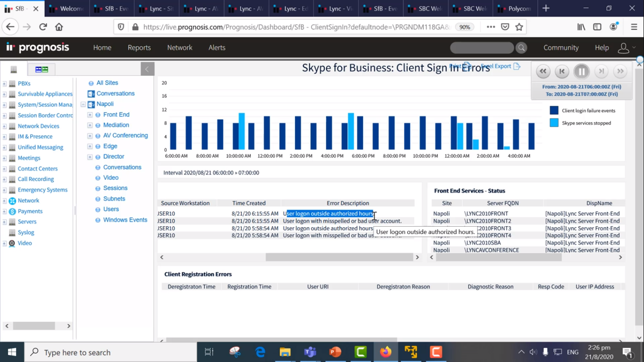Image resolution: width=644 pixels, height=362 pixels.
Task: Click the Skype services stopped swatch
Action: 554,123
